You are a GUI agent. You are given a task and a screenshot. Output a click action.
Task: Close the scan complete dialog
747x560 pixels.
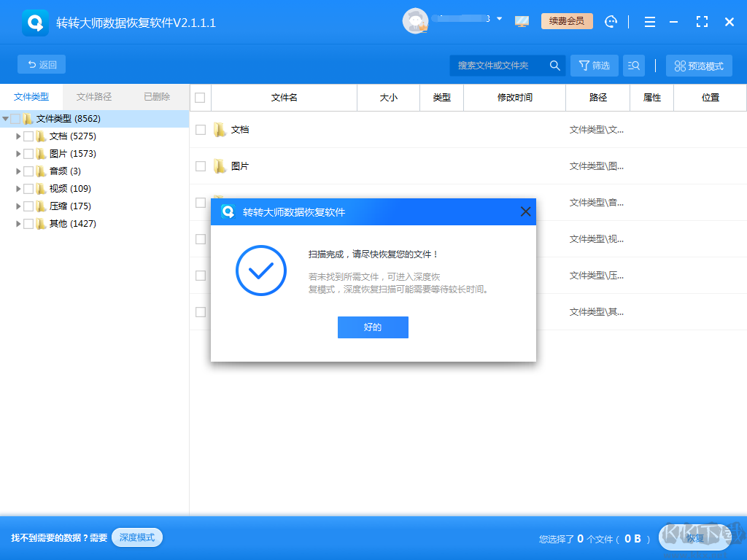coord(525,211)
